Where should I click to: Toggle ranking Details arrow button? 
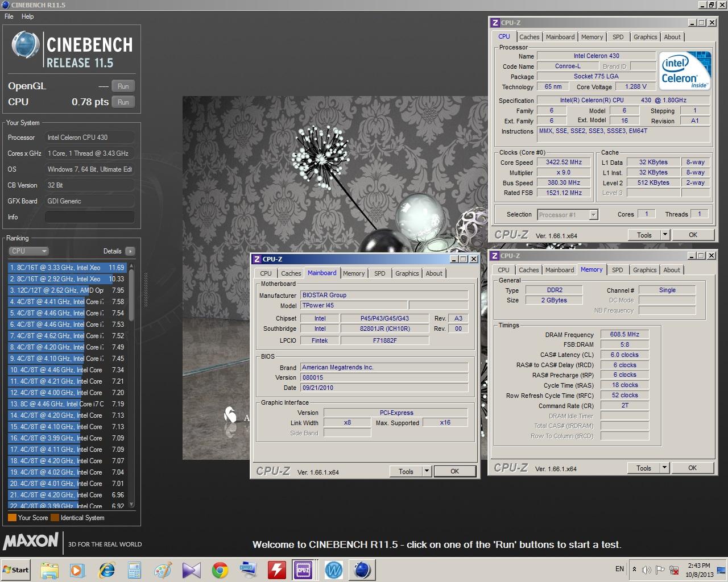tap(130, 251)
